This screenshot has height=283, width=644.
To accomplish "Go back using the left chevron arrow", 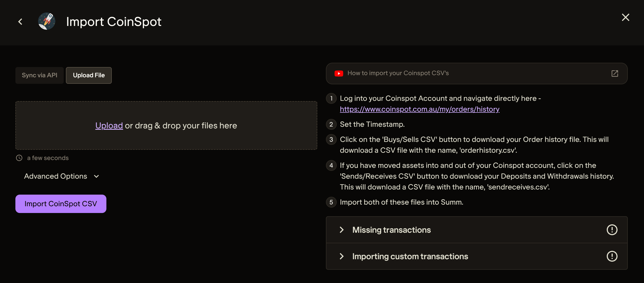I will 20,22.
